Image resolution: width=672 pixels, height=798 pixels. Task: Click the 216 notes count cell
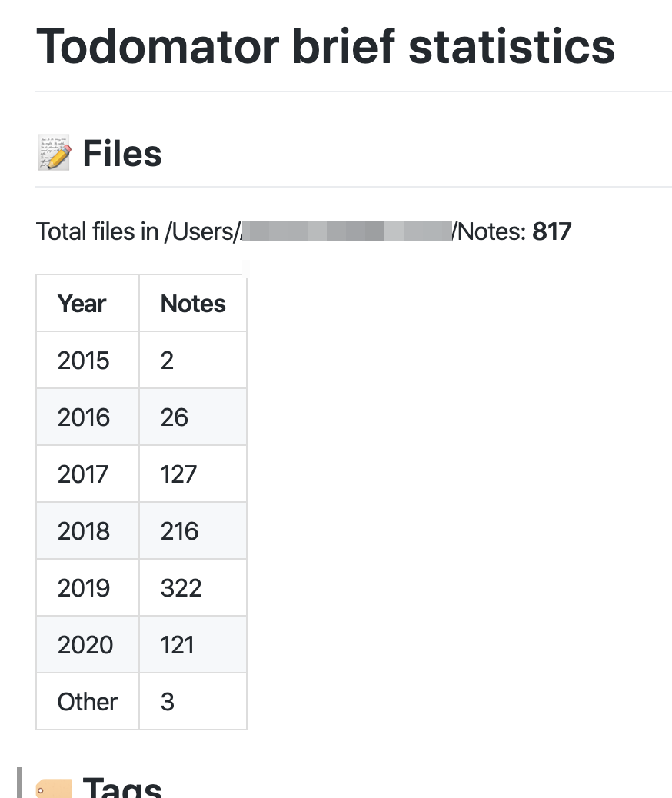(x=180, y=531)
